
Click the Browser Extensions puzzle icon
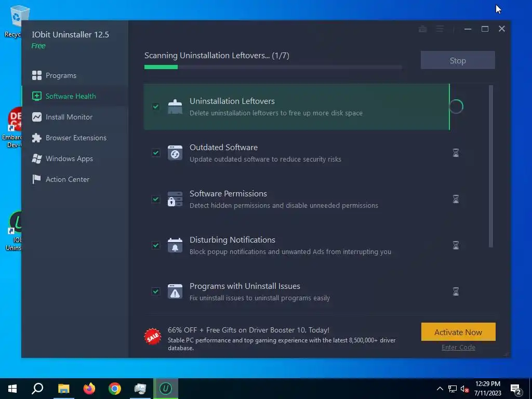pyautogui.click(x=37, y=138)
